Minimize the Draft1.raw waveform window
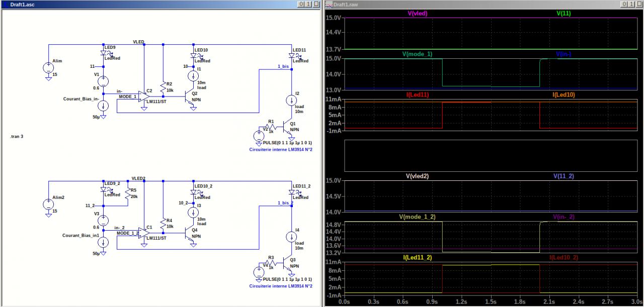644x307 pixels. (624, 4)
